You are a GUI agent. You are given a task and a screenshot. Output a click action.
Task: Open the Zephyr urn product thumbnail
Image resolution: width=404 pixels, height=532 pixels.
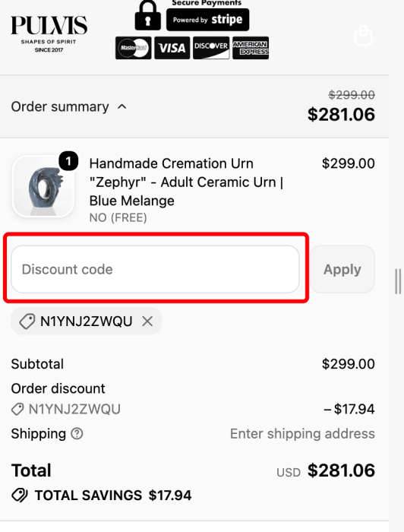coord(43,186)
